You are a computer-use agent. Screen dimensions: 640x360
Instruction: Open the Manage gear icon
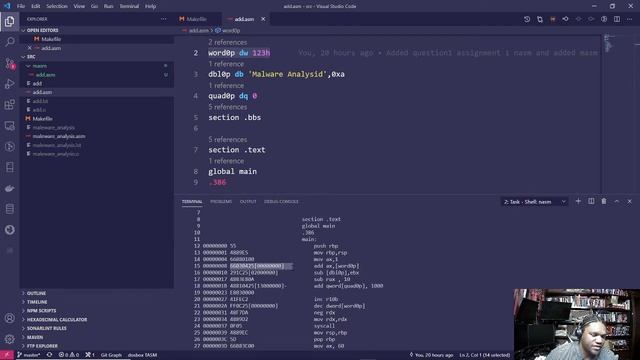coord(9,339)
